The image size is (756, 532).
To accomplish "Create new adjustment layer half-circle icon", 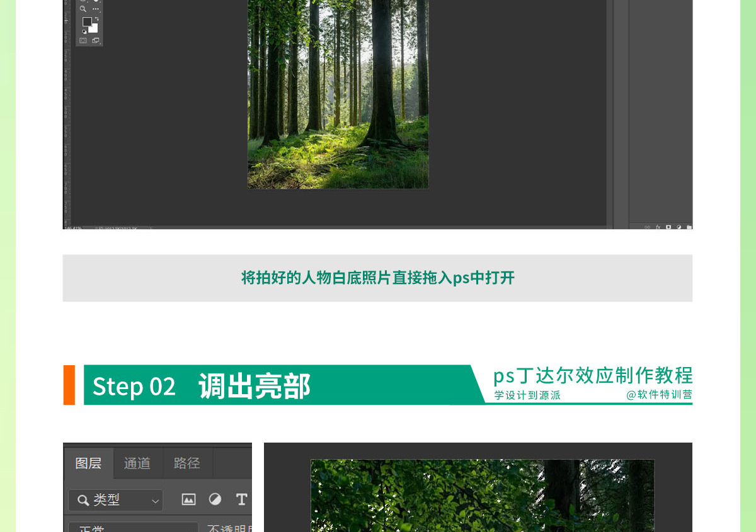I will (679, 227).
